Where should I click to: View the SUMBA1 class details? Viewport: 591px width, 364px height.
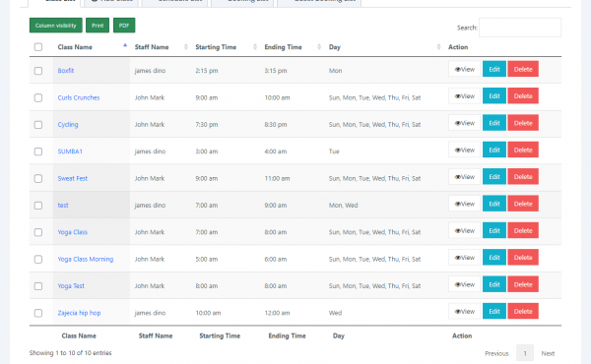[x=464, y=150]
